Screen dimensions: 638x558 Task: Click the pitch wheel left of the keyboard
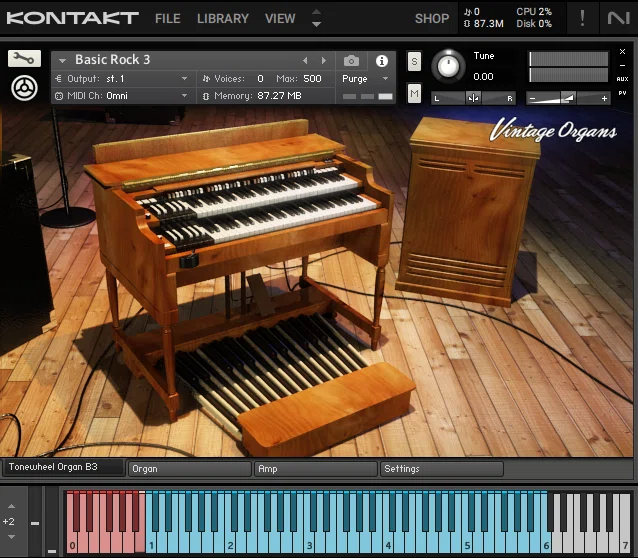tap(35, 522)
